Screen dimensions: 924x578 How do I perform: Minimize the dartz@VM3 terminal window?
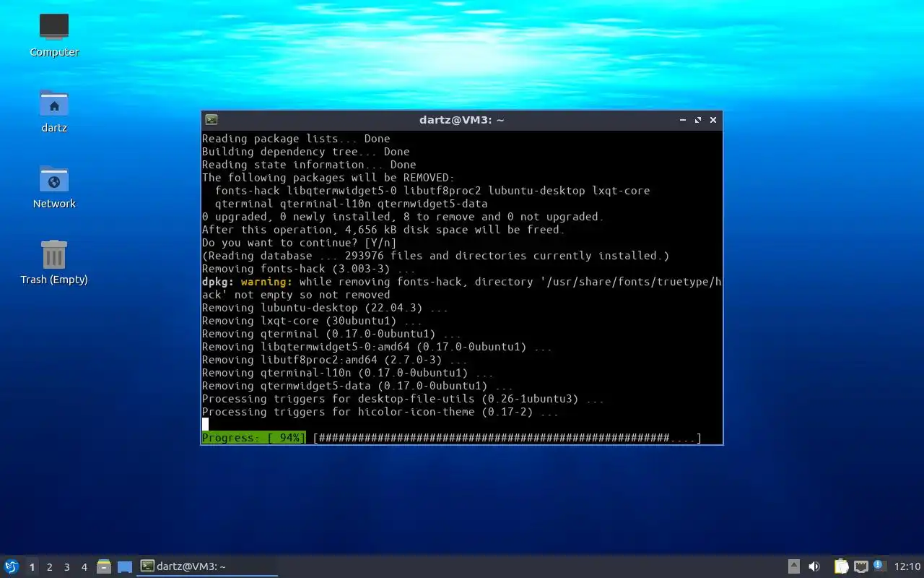[x=683, y=120]
